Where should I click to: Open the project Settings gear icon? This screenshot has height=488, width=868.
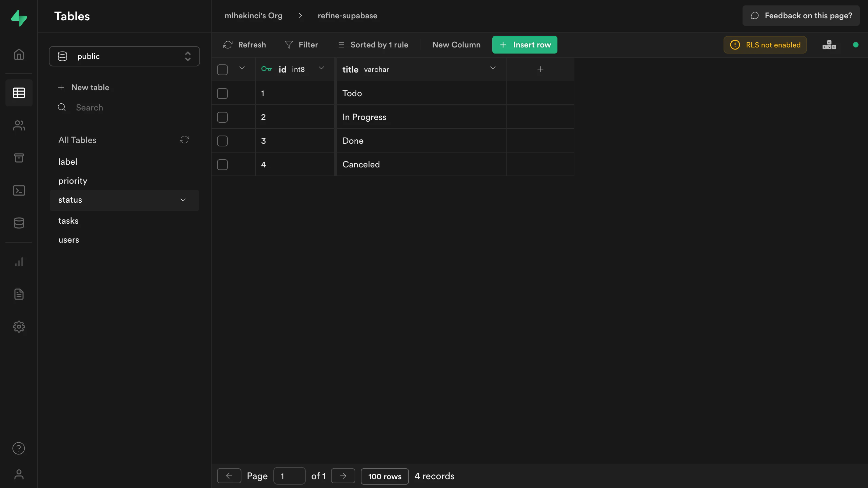[x=19, y=327]
